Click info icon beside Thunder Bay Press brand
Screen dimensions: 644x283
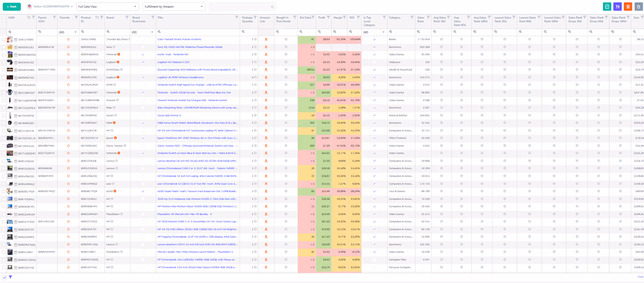pos(130,39)
